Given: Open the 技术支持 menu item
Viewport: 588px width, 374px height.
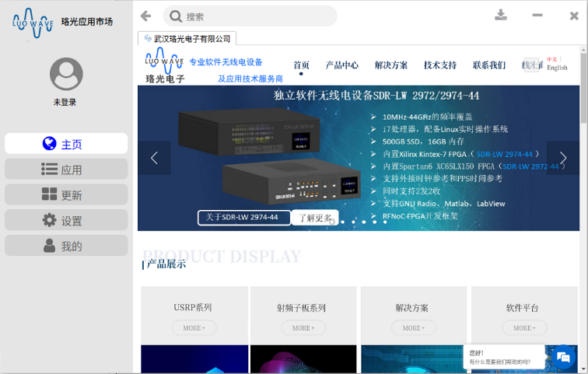Looking at the screenshot, I should click(x=440, y=65).
